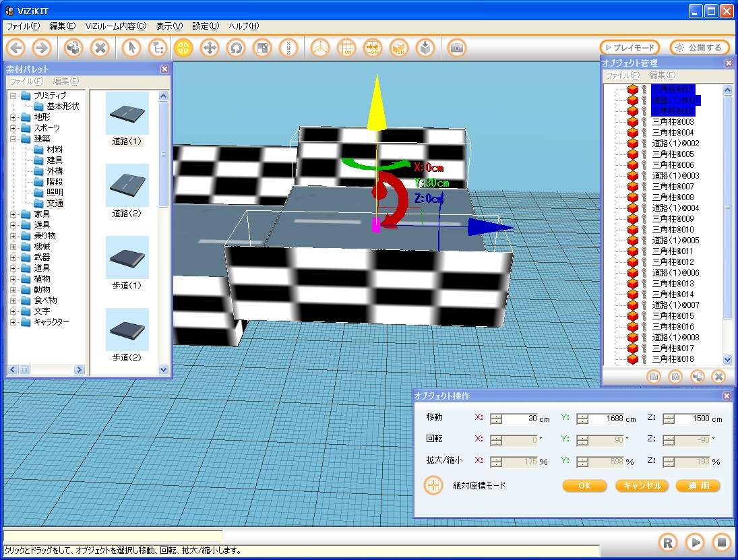Expand the 乗り物 category node
The width and height of the screenshot is (738, 560).
click(13, 236)
